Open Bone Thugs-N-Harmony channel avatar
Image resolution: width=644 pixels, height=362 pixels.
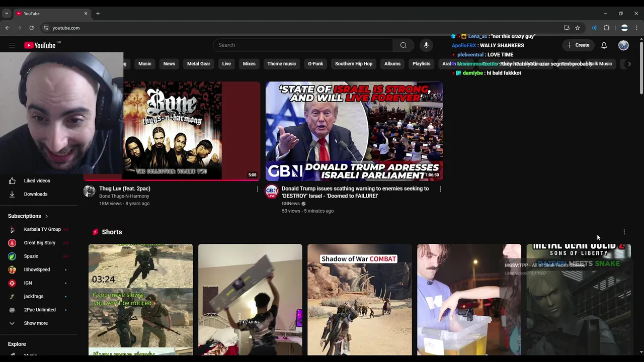pos(90,191)
